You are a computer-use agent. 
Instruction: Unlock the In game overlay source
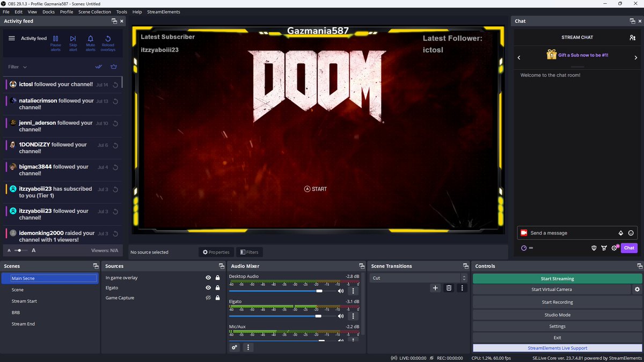[217, 278]
